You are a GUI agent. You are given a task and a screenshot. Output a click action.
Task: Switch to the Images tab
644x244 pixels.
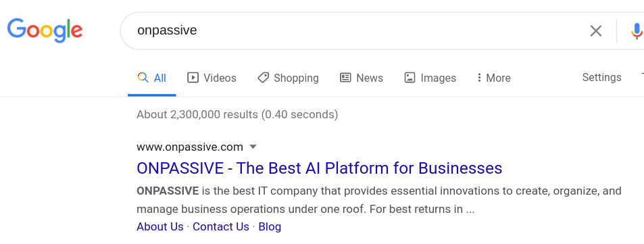(430, 78)
